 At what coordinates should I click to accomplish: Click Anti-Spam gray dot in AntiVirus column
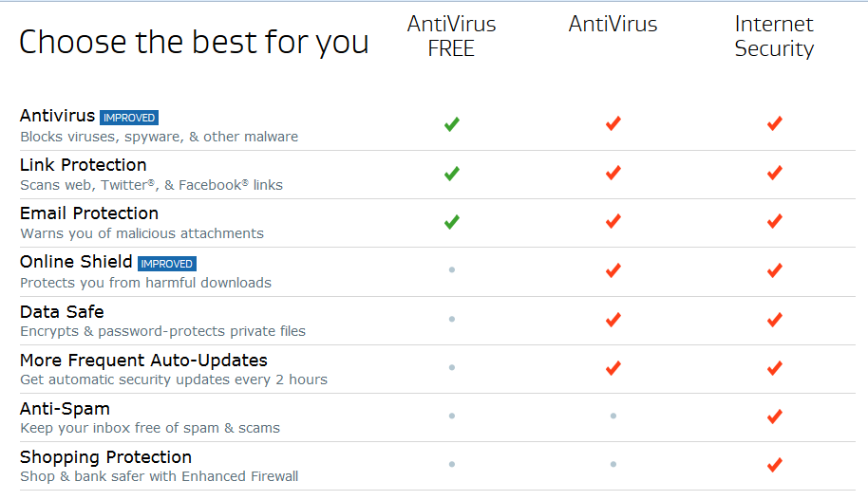613,416
